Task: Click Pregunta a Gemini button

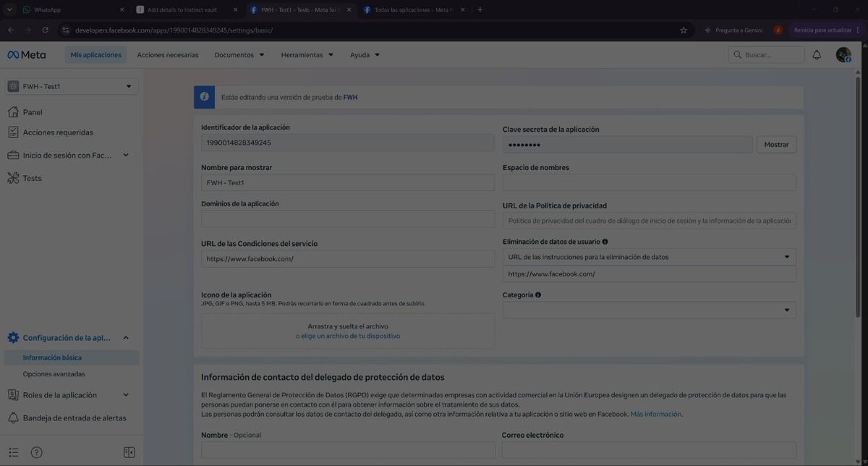Action: pyautogui.click(x=733, y=30)
